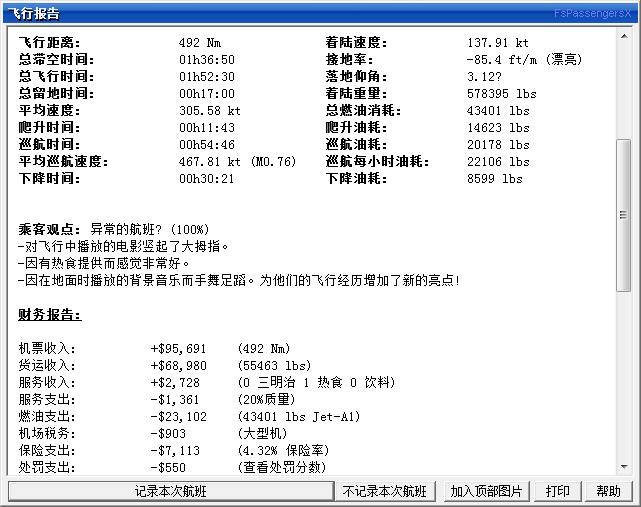Click the background music comment line
Screen dimensions: 641x507
tap(239, 280)
